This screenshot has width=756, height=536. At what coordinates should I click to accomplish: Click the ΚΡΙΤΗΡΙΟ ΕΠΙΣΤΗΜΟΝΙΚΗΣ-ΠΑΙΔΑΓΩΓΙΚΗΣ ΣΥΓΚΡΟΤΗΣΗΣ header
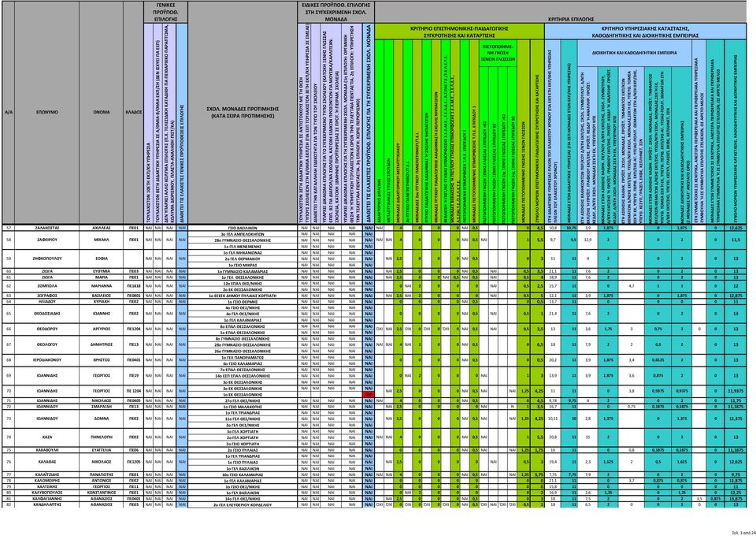tap(459, 32)
